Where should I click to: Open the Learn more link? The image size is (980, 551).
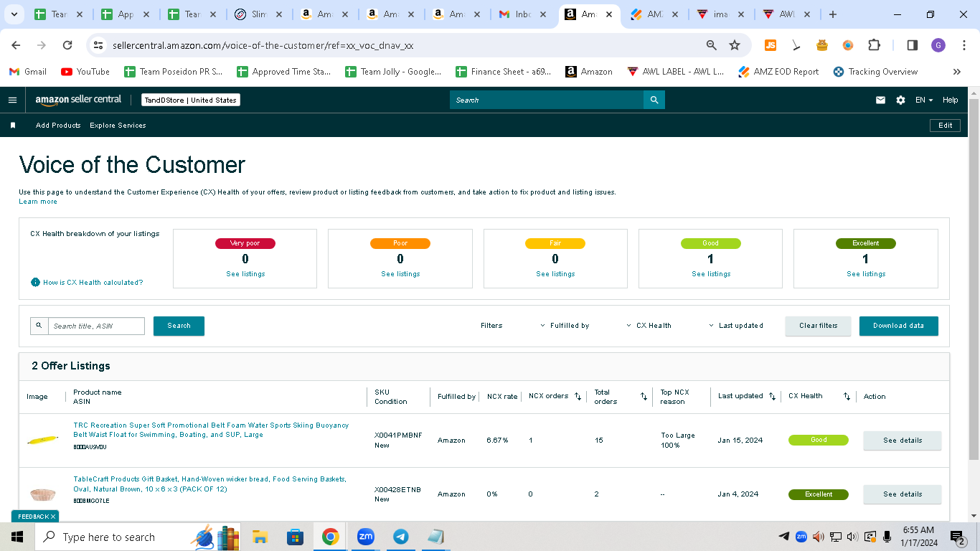38,202
